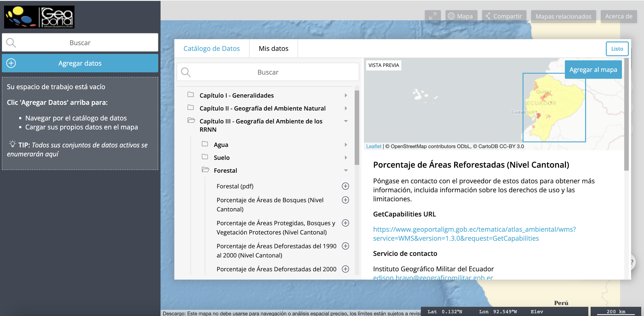644x316 pixels.
Task: Add Forestal (pdf) with plus icon
Action: [x=345, y=186]
